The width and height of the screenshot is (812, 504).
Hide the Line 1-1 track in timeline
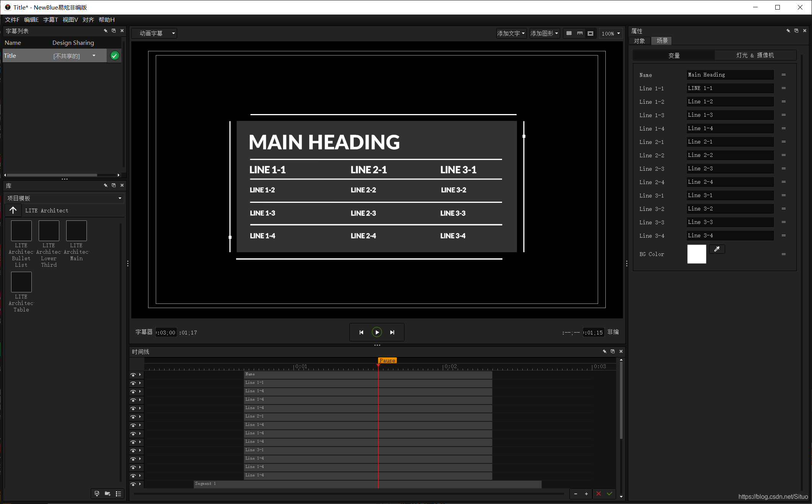[133, 383]
